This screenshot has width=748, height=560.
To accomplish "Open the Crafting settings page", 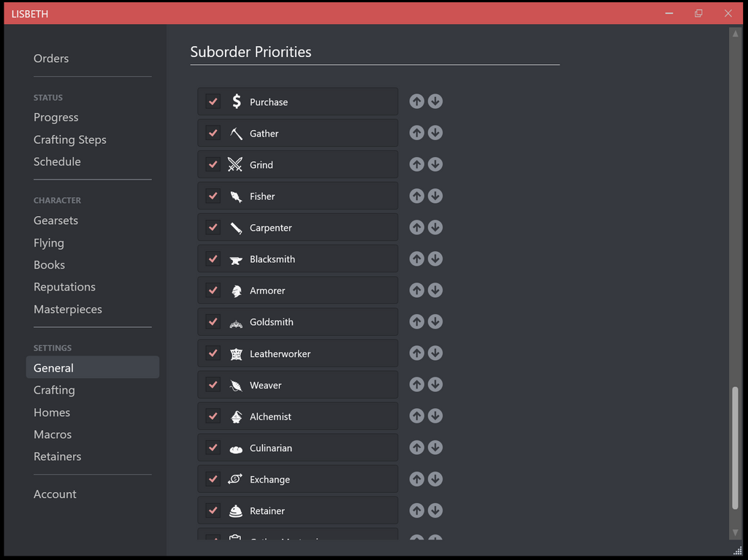I will pyautogui.click(x=54, y=390).
